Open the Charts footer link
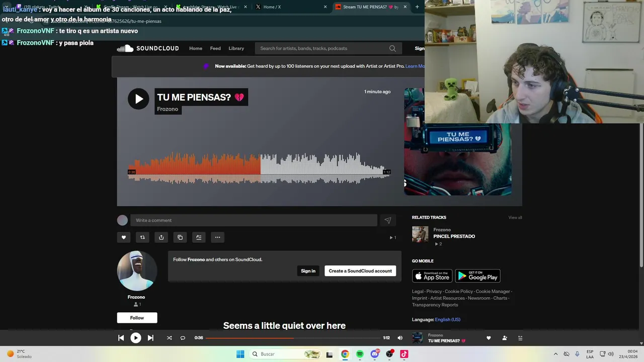The height and width of the screenshot is (362, 644). [x=500, y=298]
